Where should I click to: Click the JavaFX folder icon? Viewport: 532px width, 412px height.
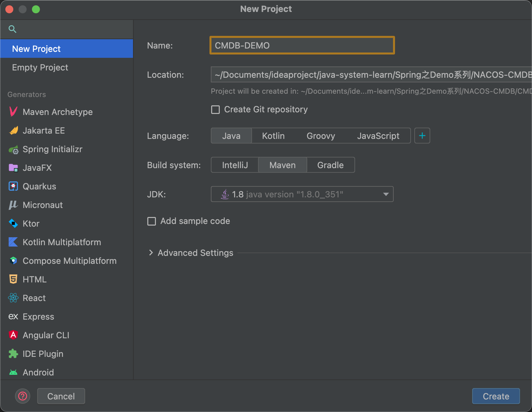[x=13, y=168]
